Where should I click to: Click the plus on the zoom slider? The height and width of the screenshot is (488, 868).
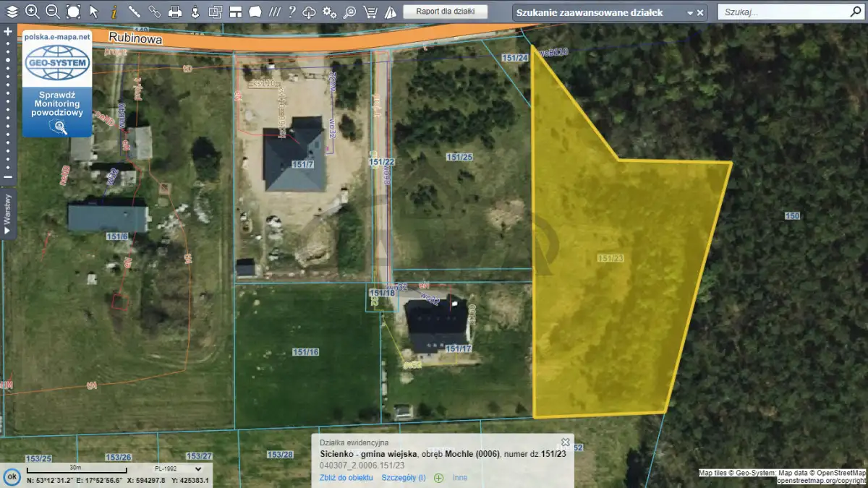click(8, 32)
